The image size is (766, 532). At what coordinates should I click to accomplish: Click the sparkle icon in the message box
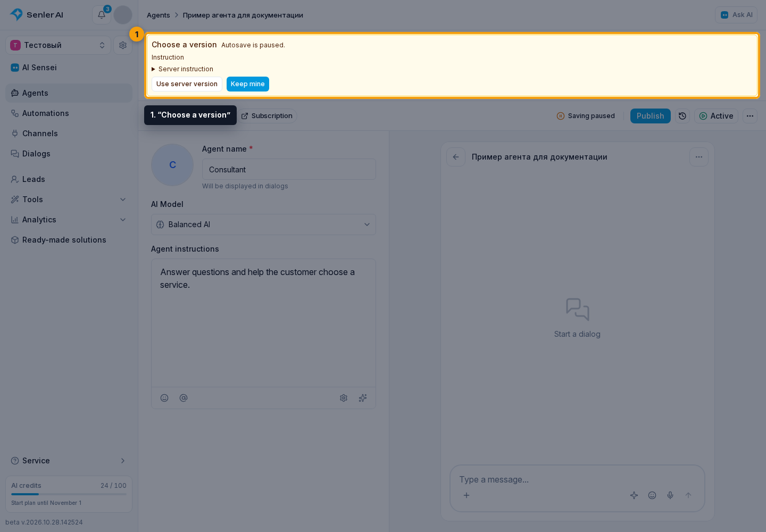pyautogui.click(x=634, y=495)
